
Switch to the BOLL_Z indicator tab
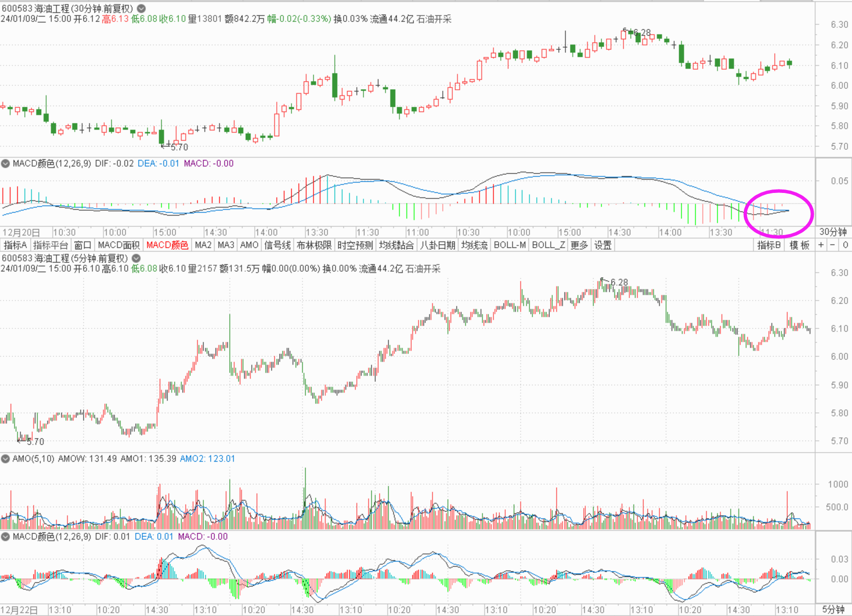(548, 245)
